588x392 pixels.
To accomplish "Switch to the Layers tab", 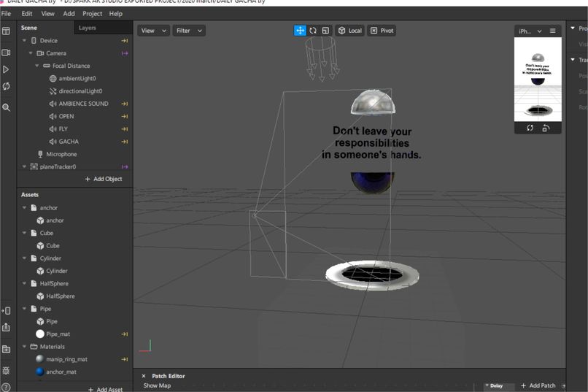I will (x=88, y=28).
